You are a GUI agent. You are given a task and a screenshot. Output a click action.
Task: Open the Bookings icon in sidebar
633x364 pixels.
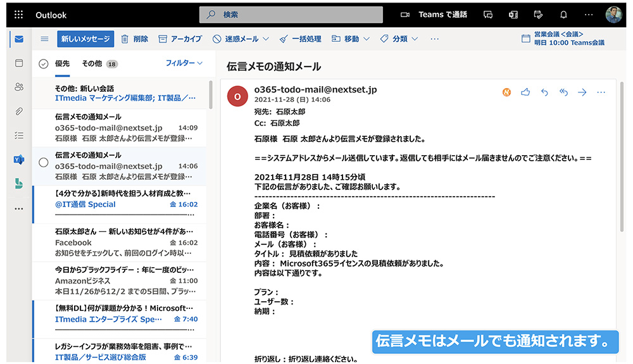coord(19,184)
